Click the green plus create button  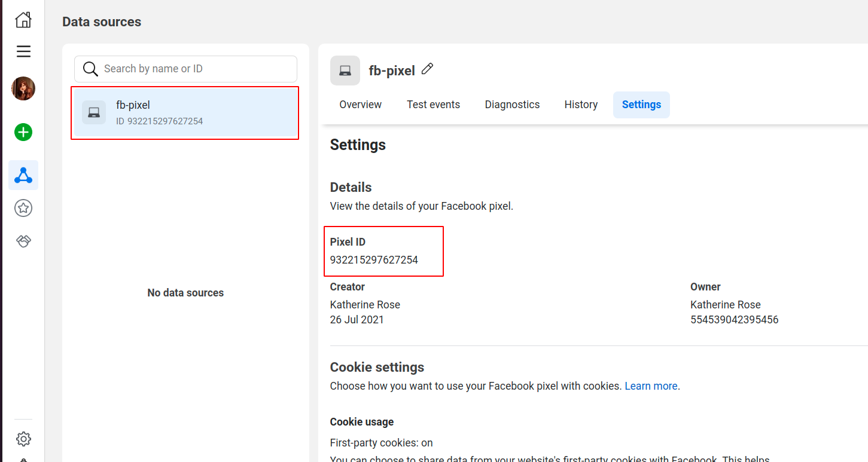[x=23, y=132]
